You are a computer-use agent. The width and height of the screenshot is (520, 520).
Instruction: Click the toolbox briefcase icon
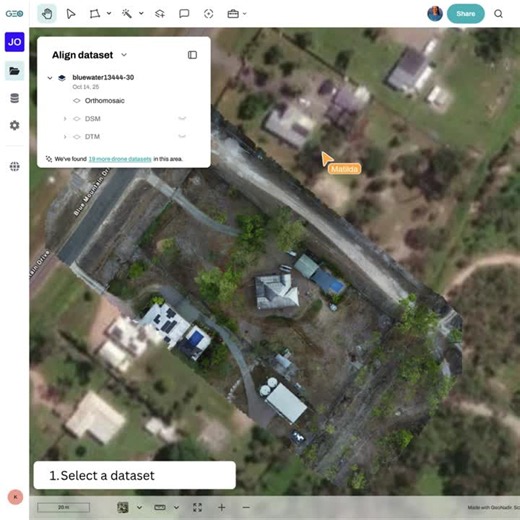pos(233,14)
